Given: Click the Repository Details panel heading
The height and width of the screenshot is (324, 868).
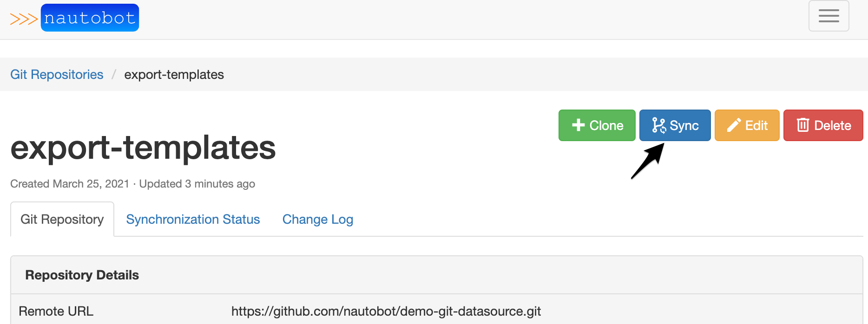Looking at the screenshot, I should [82, 275].
